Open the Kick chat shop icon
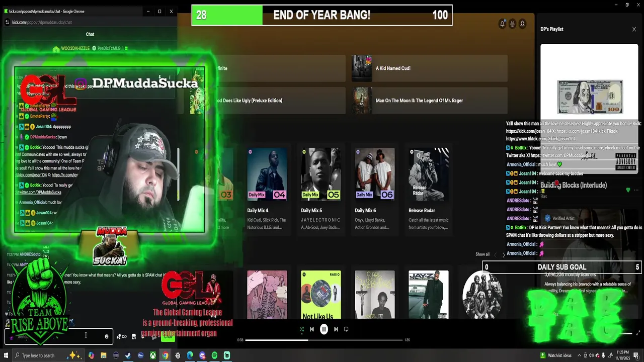644x362 pixels. [133, 336]
